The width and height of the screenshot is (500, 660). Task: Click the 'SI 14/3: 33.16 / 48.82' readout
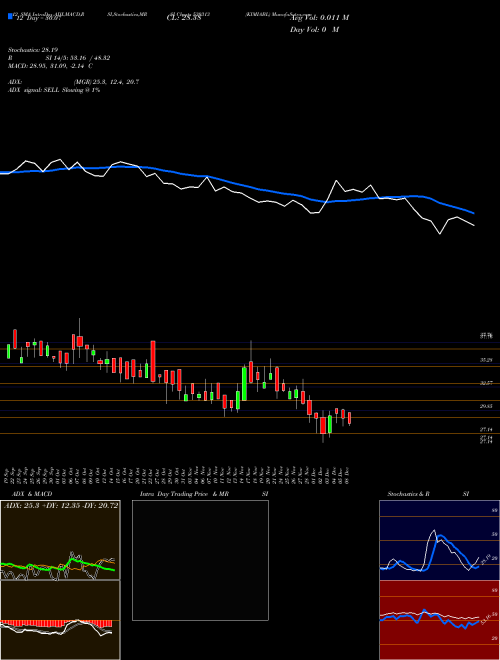click(78, 58)
